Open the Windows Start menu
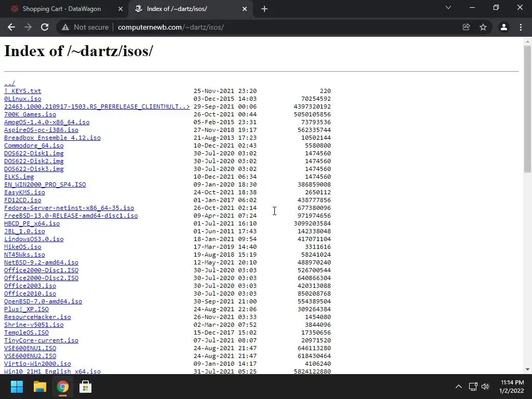Image resolution: width=532 pixels, height=399 pixels. point(17,387)
